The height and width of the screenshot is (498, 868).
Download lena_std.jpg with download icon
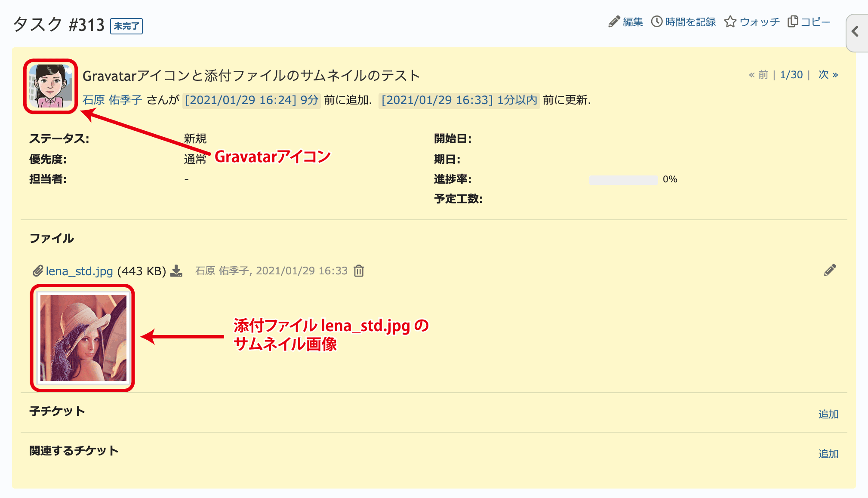[176, 271]
